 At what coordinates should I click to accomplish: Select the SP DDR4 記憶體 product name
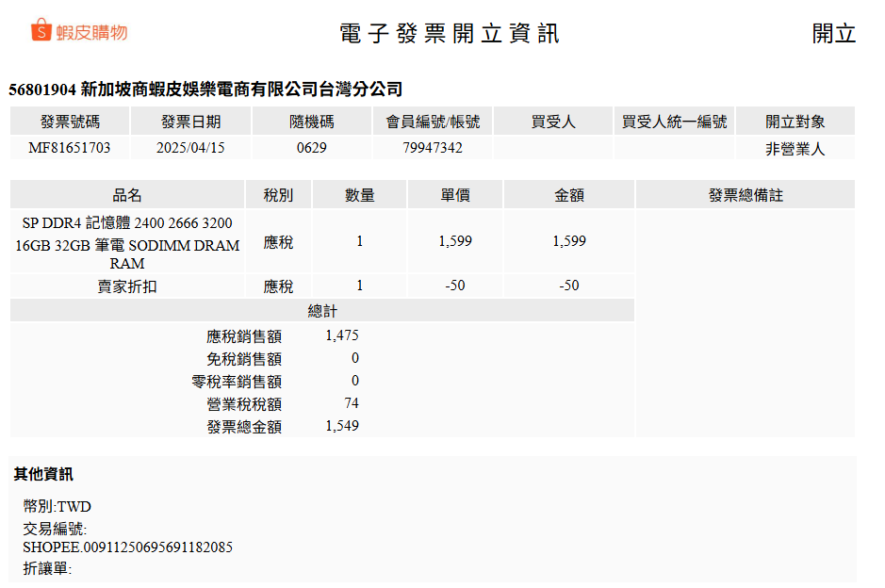tap(127, 243)
